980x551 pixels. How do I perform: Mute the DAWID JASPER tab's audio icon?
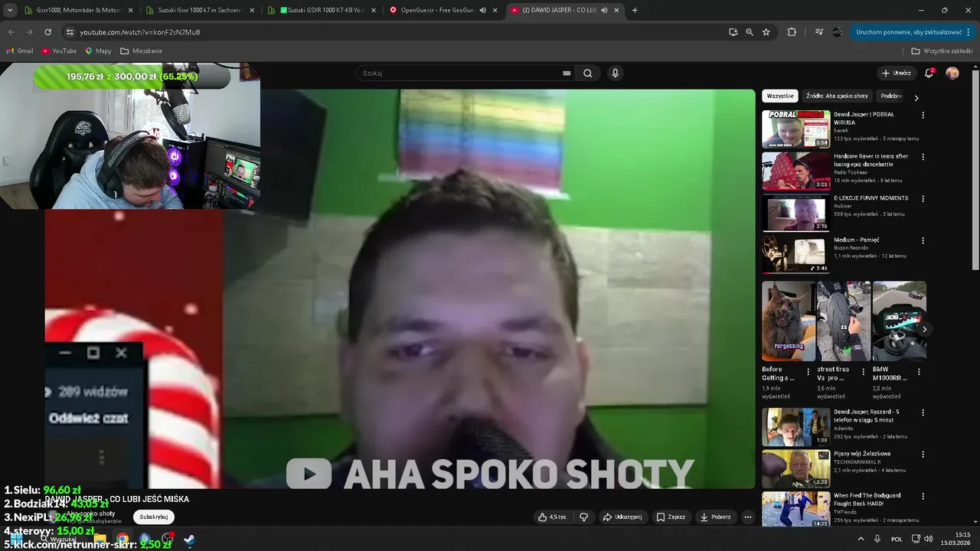(x=604, y=10)
